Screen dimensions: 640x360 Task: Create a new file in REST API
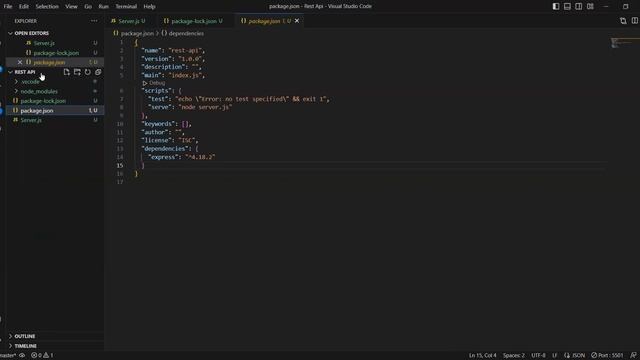coord(67,72)
